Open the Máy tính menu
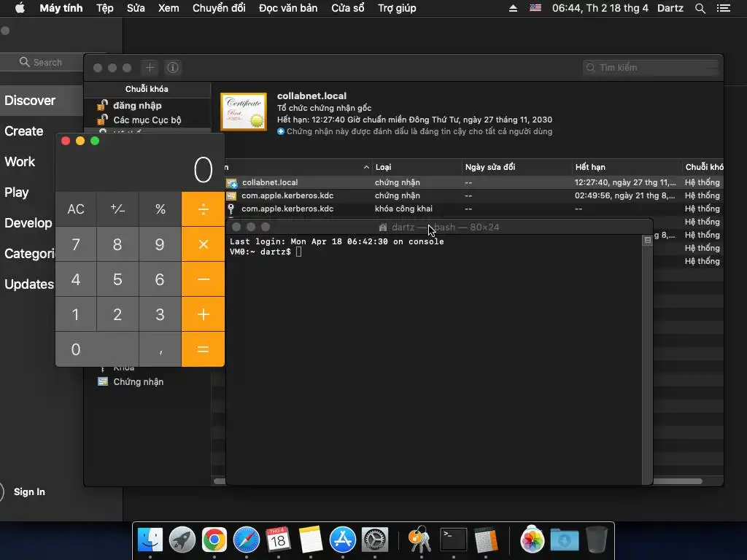This screenshot has width=747, height=560. coord(61,8)
